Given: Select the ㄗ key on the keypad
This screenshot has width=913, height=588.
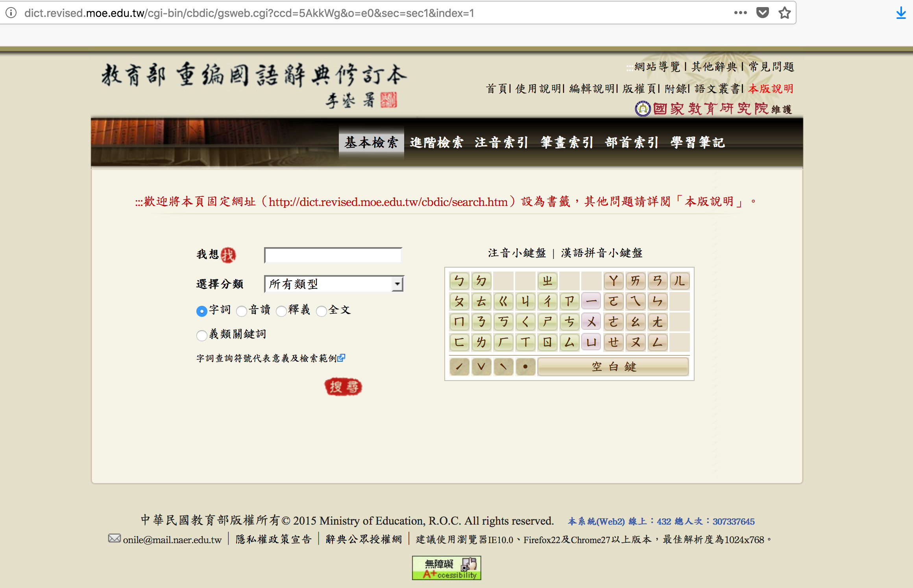Looking at the screenshot, I should coord(569,301).
